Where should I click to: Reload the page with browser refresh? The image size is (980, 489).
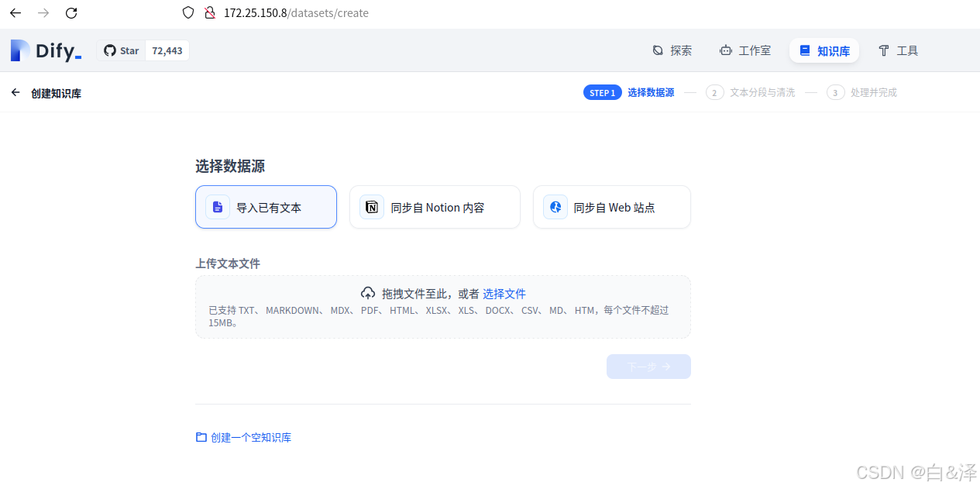pos(71,13)
